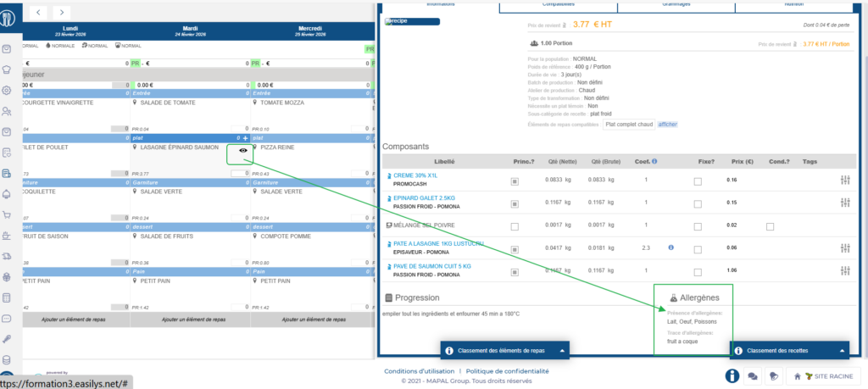Check the Cond. box for Mélange Sel Poivre
Screen dimensions: 868x389
(x=770, y=226)
